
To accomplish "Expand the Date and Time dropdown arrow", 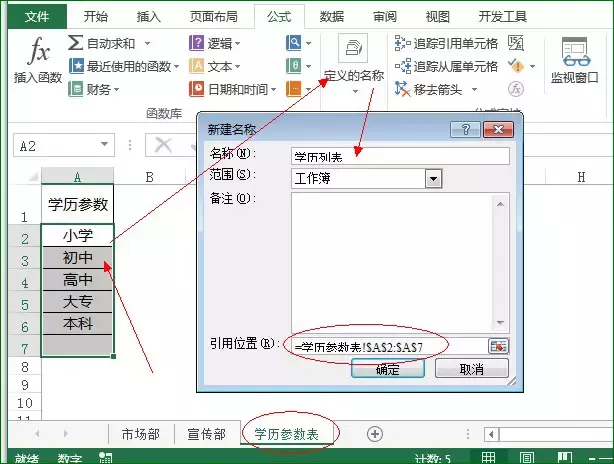I will pyautogui.click(x=273, y=89).
